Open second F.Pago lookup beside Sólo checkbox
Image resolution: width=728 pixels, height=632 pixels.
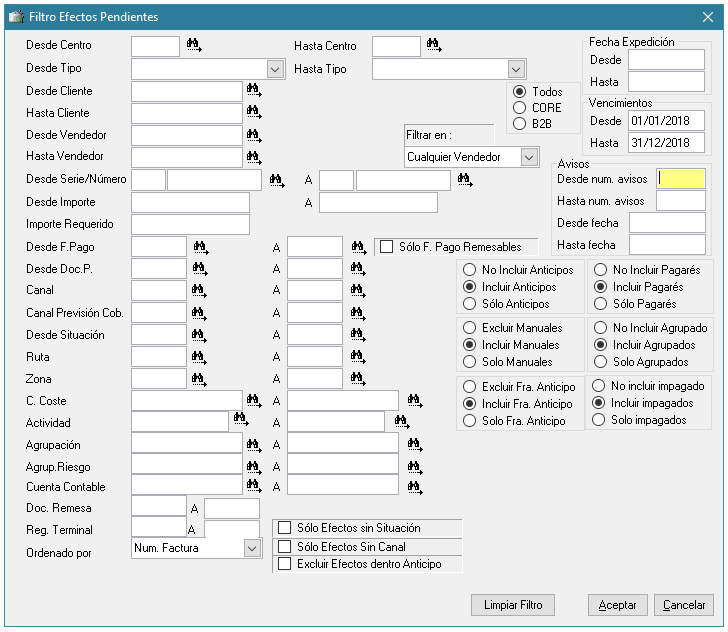pyautogui.click(x=359, y=248)
